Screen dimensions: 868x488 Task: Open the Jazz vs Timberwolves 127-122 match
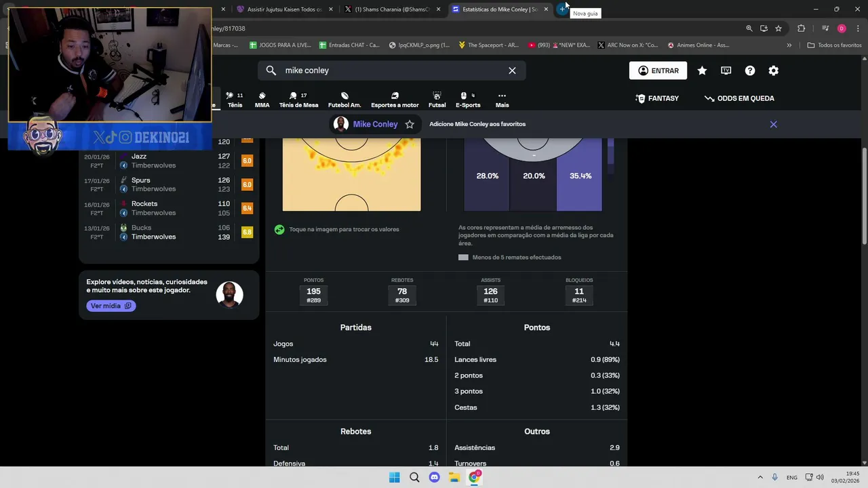point(168,161)
